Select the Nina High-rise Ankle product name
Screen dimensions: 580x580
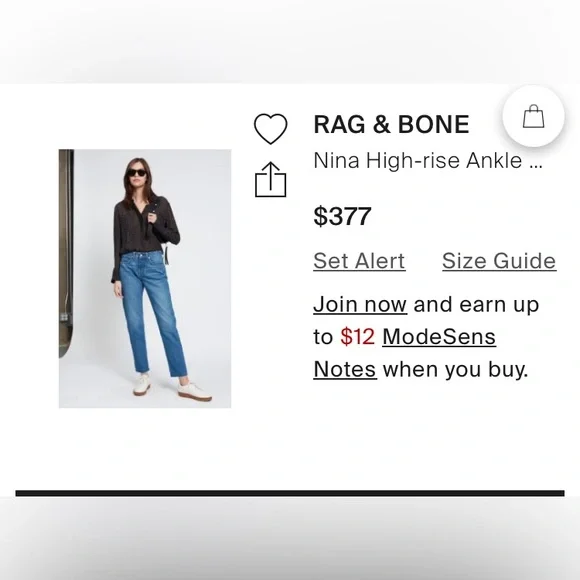click(418, 161)
